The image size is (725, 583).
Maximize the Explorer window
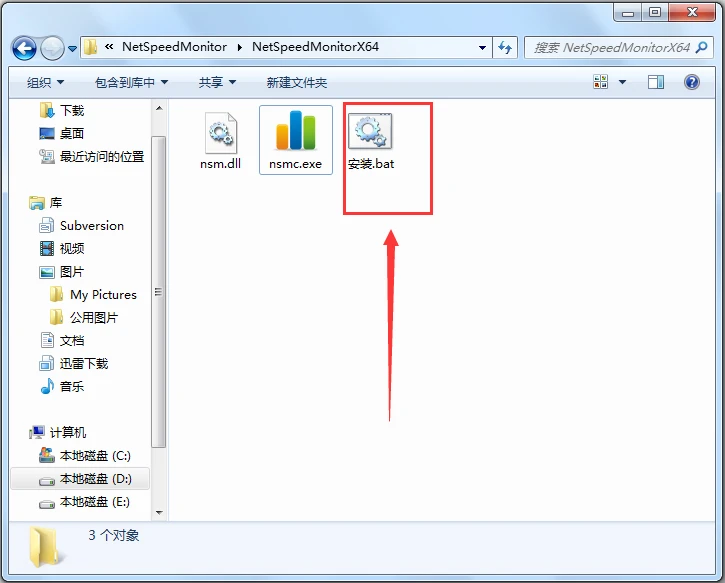[655, 12]
